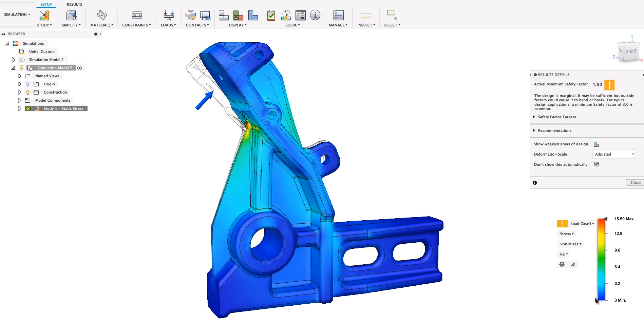Image resolution: width=644 pixels, height=325 pixels.
Task: Click the green-and-red DOF view icon
Action: click(238, 15)
